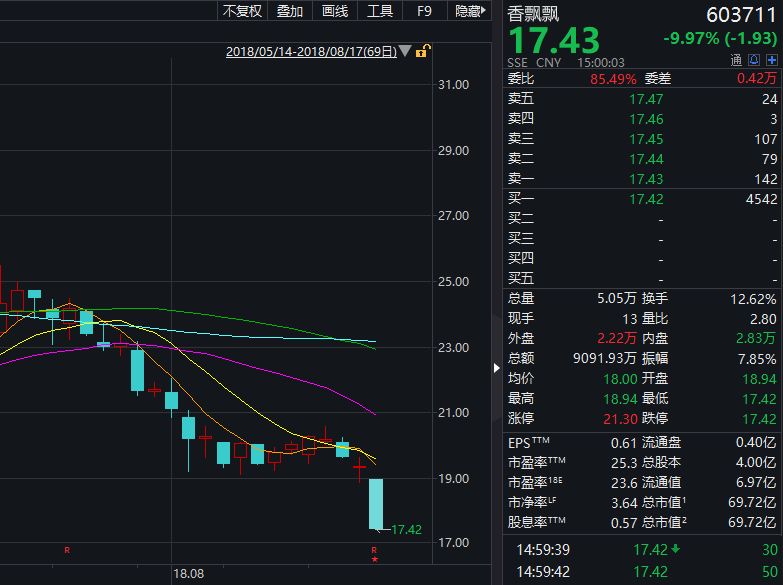The width and height of the screenshot is (783, 585).
Task: Click the 31.00 price axis label
Action: 453,84
